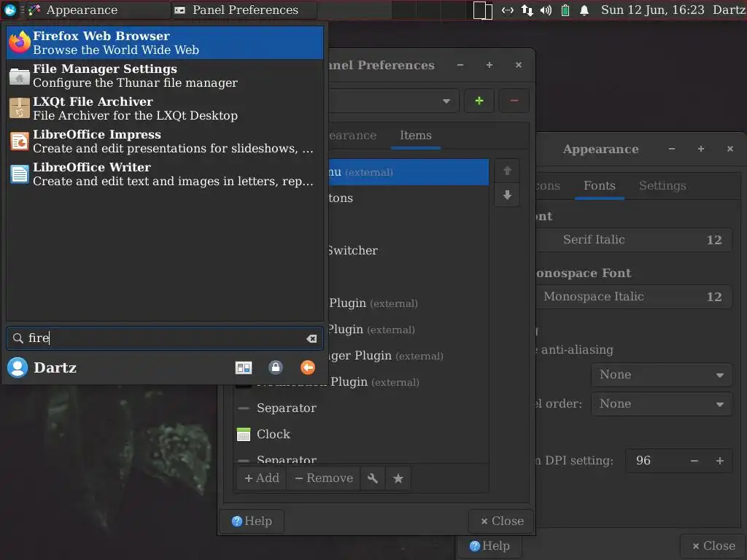Launch LibreOffice Writer from search results
747x560 pixels.
tap(165, 174)
